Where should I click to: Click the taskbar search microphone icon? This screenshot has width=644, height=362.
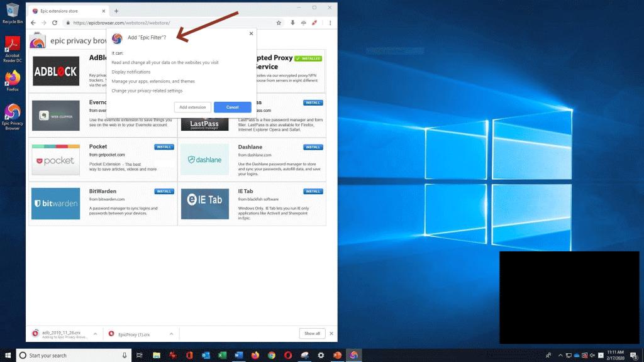[x=125, y=356]
